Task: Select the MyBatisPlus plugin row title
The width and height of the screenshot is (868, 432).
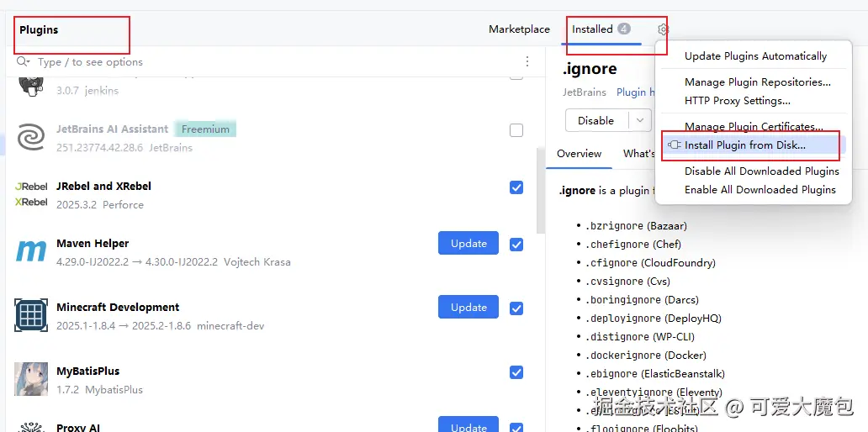Action: (x=88, y=371)
